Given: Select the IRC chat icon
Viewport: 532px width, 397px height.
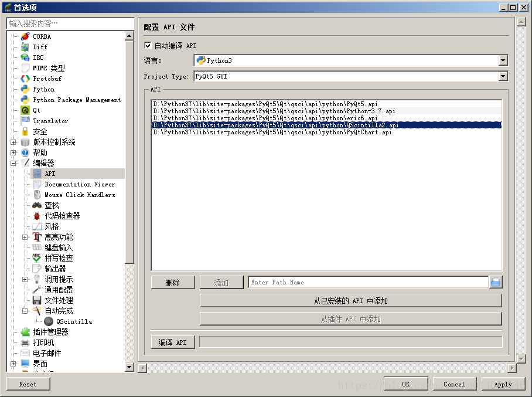Looking at the screenshot, I should click(x=25, y=57).
